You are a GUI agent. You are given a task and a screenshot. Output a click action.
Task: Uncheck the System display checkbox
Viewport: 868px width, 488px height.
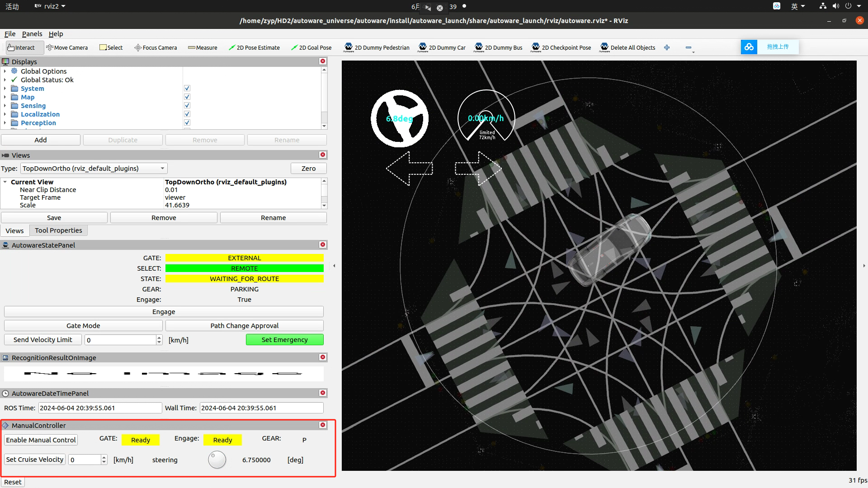187,89
